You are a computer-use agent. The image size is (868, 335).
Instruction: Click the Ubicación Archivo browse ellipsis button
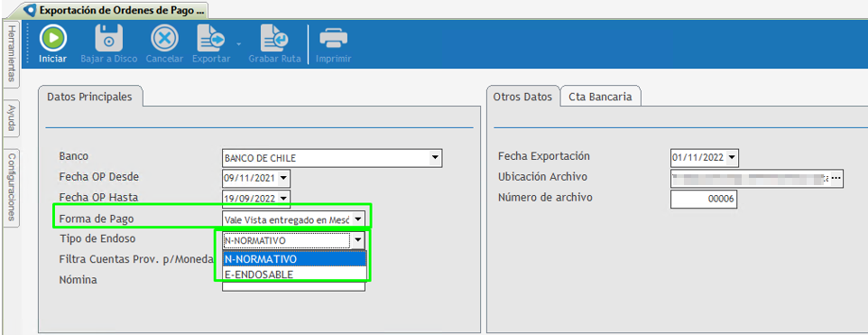click(x=836, y=178)
